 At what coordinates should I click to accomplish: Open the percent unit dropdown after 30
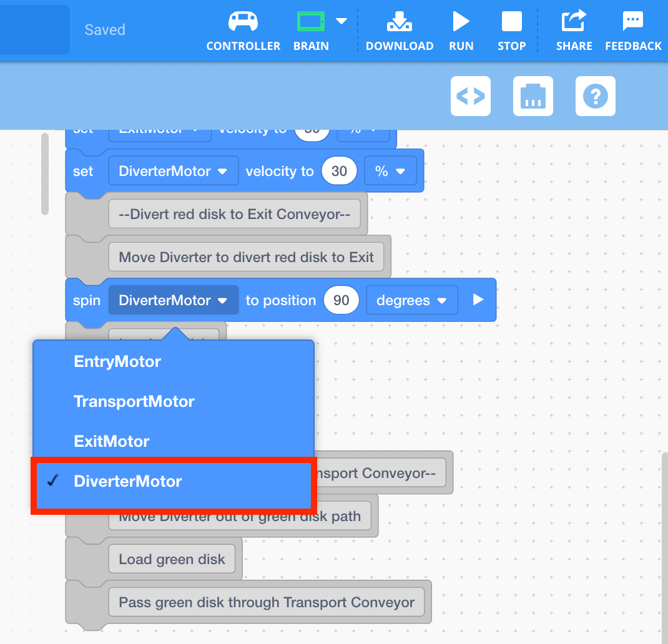point(390,171)
